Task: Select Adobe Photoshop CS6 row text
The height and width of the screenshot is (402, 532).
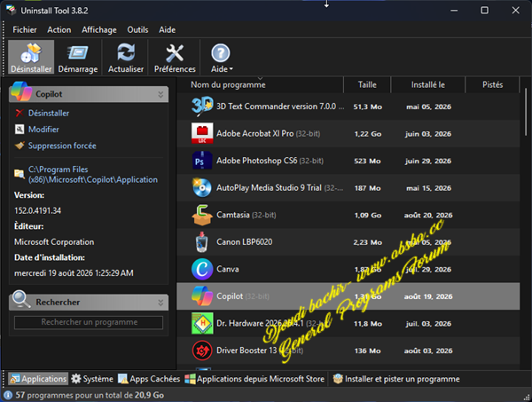Action: 270,161
